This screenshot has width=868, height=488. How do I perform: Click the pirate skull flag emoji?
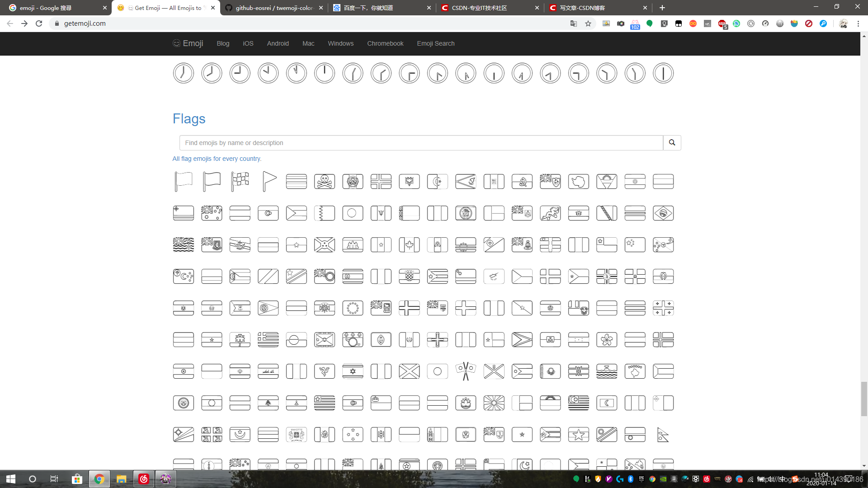point(325,182)
